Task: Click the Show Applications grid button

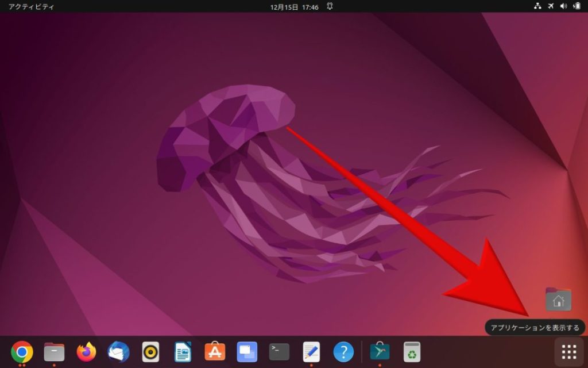Action: coord(569,352)
